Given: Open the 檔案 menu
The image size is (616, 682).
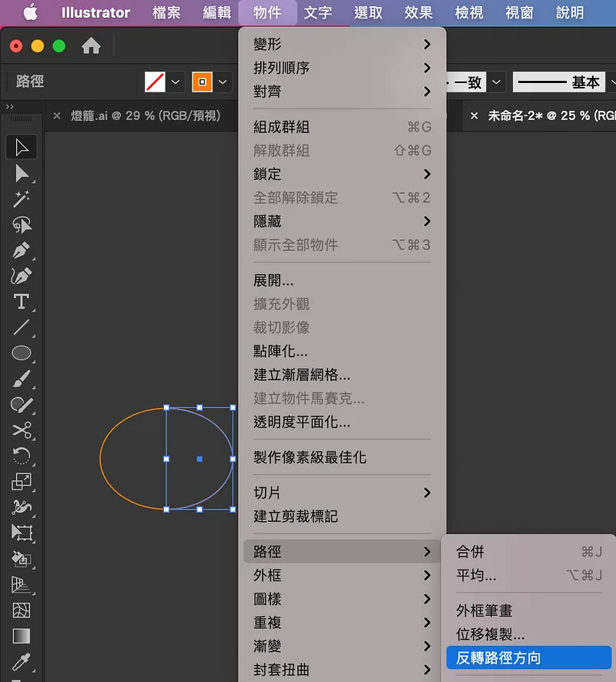Looking at the screenshot, I should pos(166,12).
